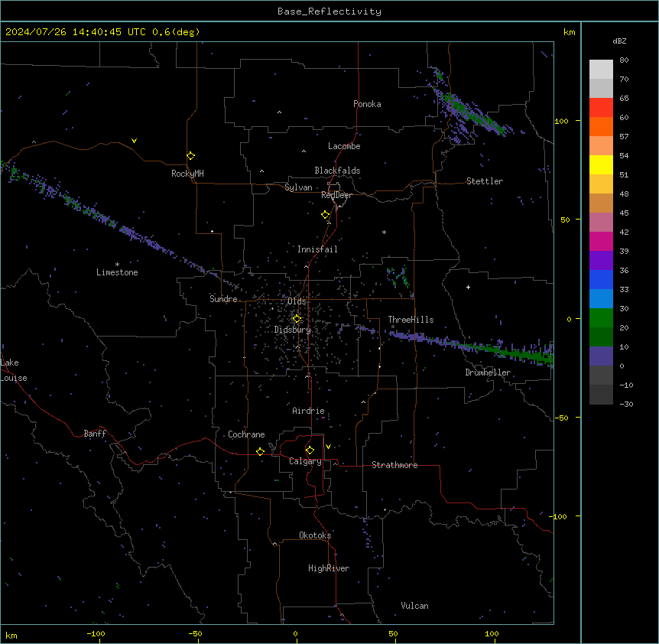Click the yellow V marker northwest of RockyMH

[x=134, y=141]
